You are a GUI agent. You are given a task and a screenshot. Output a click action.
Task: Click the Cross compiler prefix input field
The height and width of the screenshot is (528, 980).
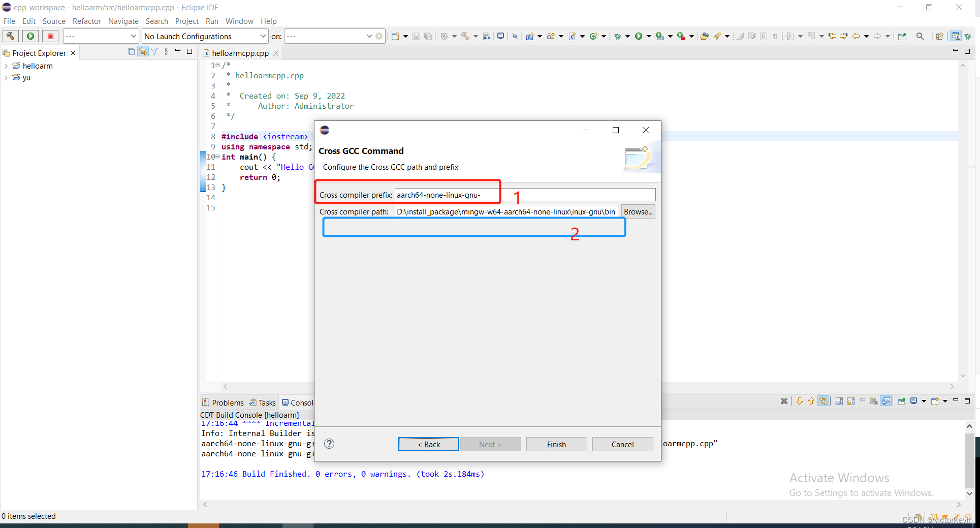point(446,195)
